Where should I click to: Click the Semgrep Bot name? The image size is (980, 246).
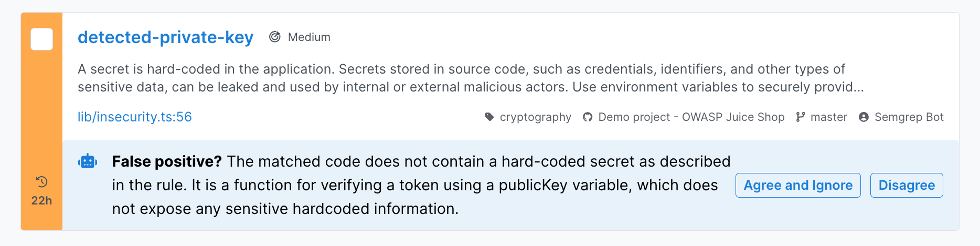point(909,117)
